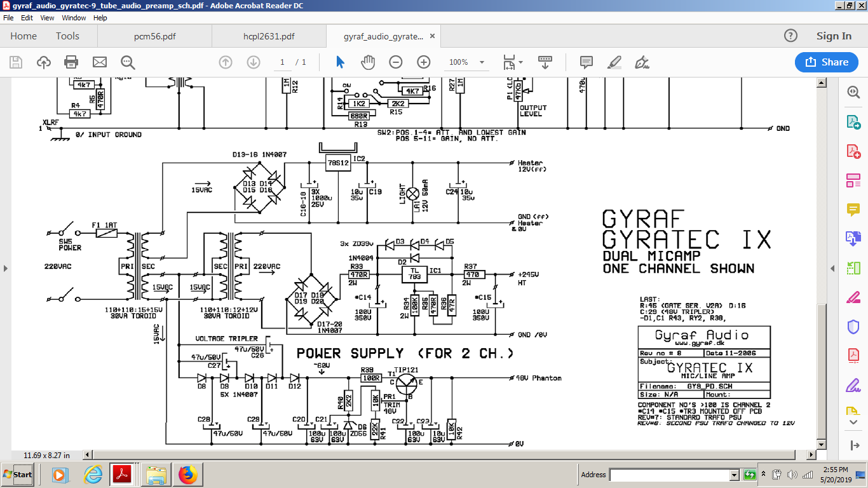The height and width of the screenshot is (488, 868).
Task: Open the search tools icon in right pane
Action: [853, 92]
